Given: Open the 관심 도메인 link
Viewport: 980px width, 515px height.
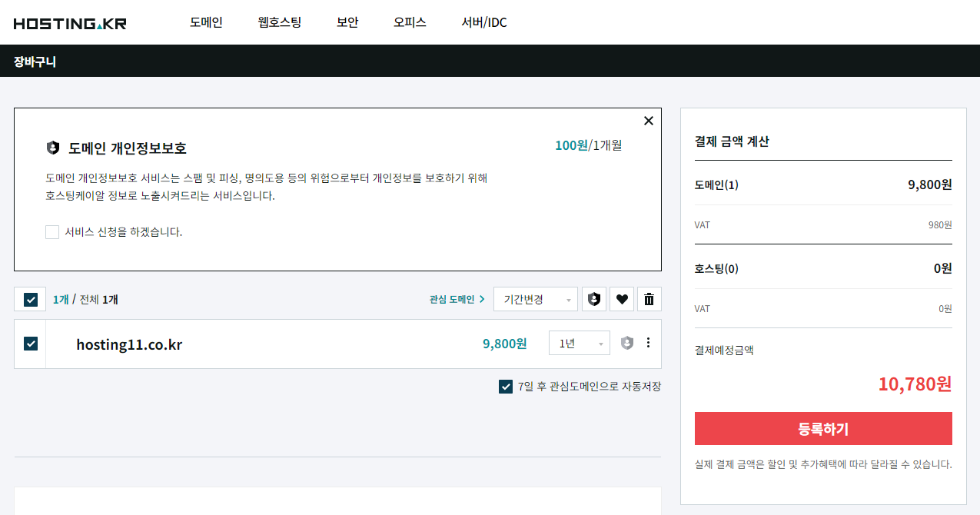Looking at the screenshot, I should [457, 300].
